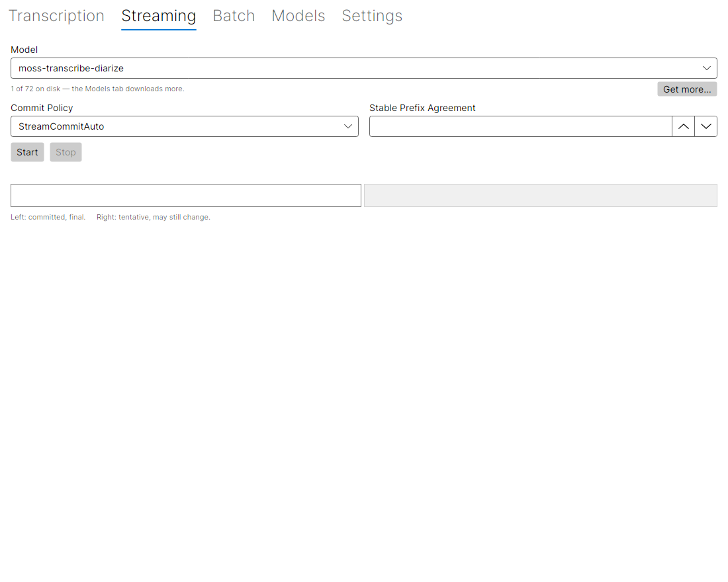Click the Get more... button
Screen dimensions: 728x582
pyautogui.click(x=687, y=89)
